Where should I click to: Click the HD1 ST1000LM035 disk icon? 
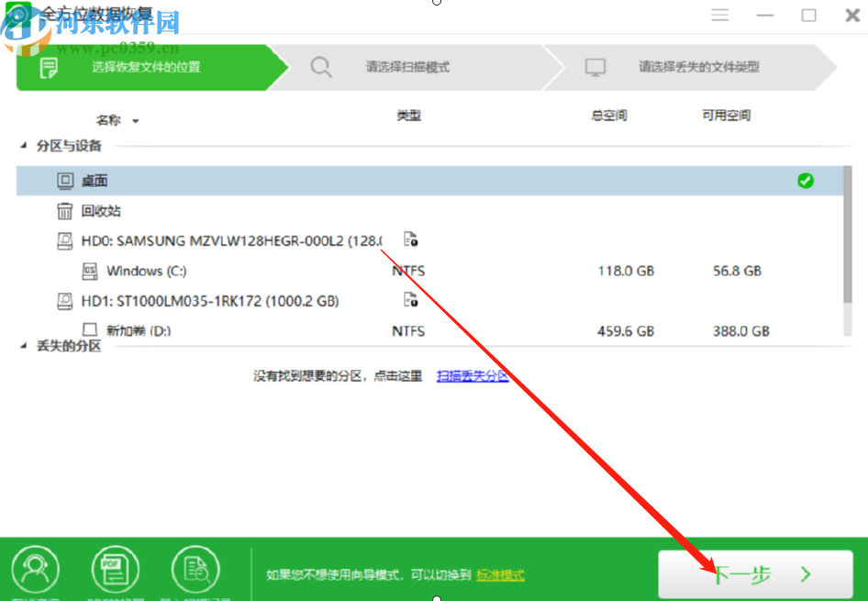point(65,301)
